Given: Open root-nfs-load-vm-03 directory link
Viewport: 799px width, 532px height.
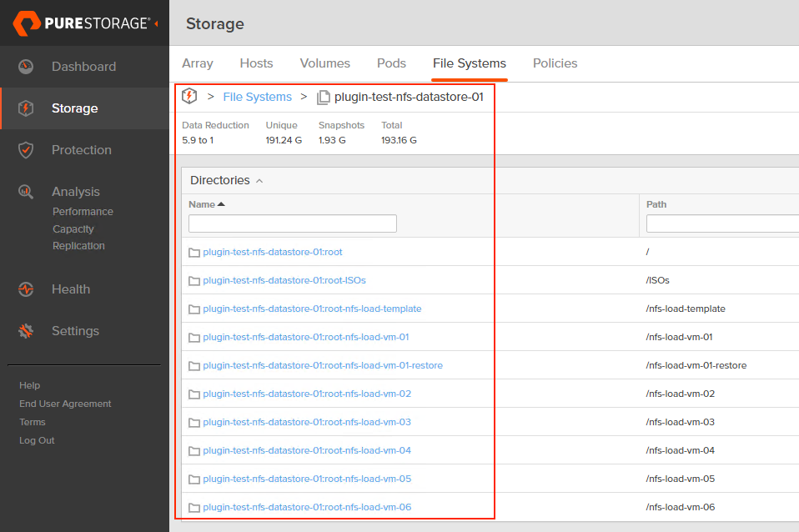Looking at the screenshot, I should coord(307,422).
